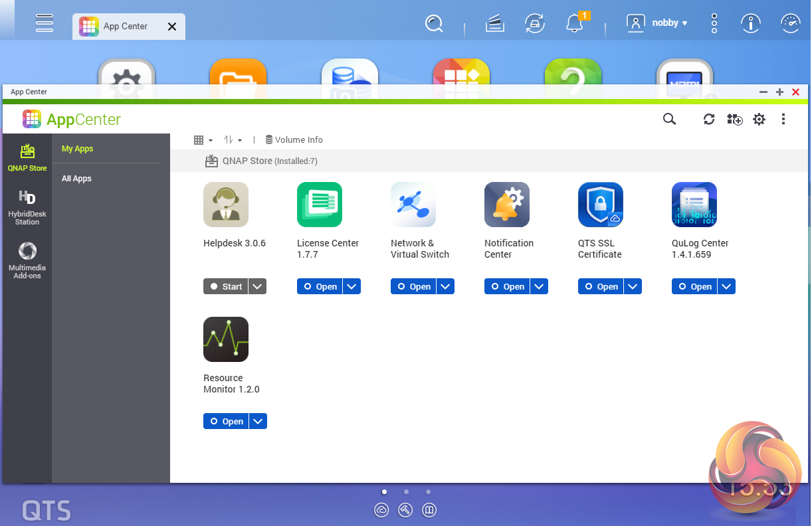Click the Notification Center app icon
This screenshot has width=812, height=526.
coord(507,205)
